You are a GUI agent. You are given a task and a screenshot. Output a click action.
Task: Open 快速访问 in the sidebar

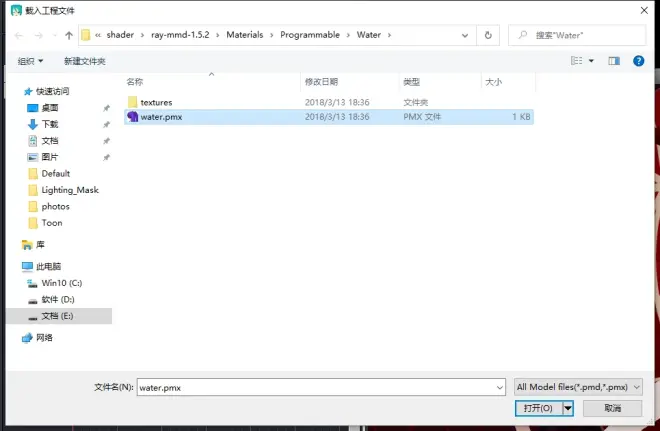pyautogui.click(x=53, y=91)
